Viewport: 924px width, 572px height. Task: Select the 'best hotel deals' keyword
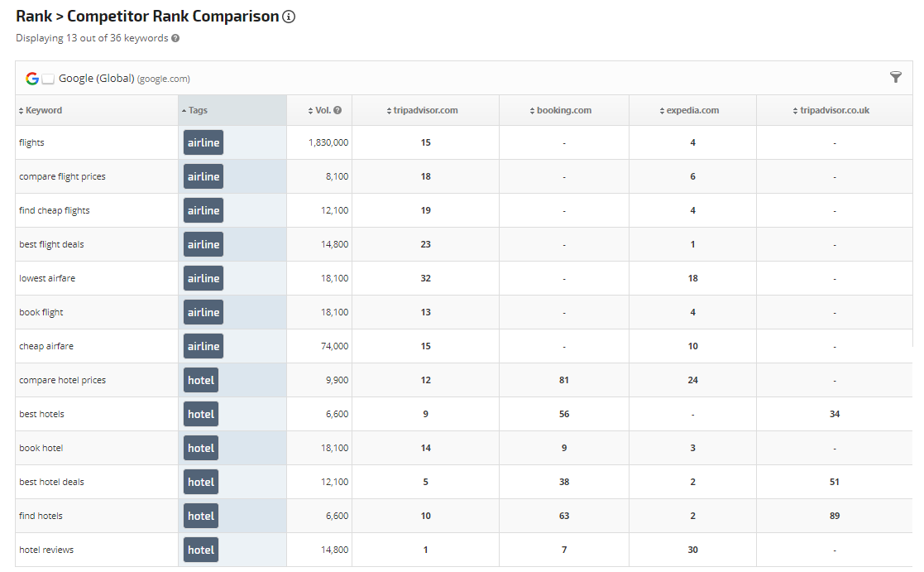(51, 482)
